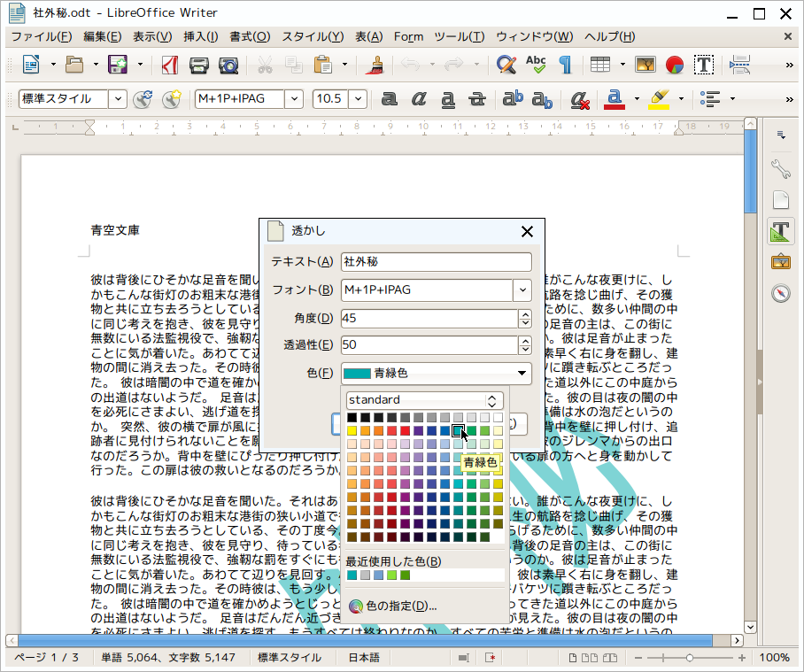Open sidebar settings menu icon

point(781,135)
